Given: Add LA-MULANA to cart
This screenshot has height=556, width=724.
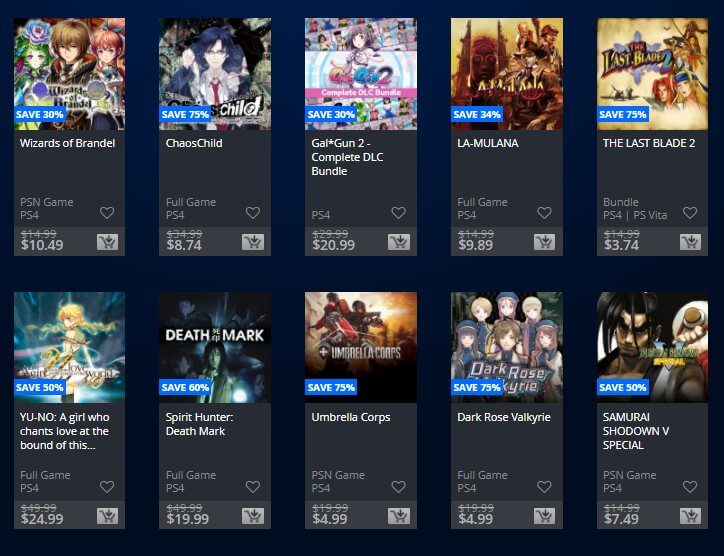Looking at the screenshot, I should (x=545, y=242).
